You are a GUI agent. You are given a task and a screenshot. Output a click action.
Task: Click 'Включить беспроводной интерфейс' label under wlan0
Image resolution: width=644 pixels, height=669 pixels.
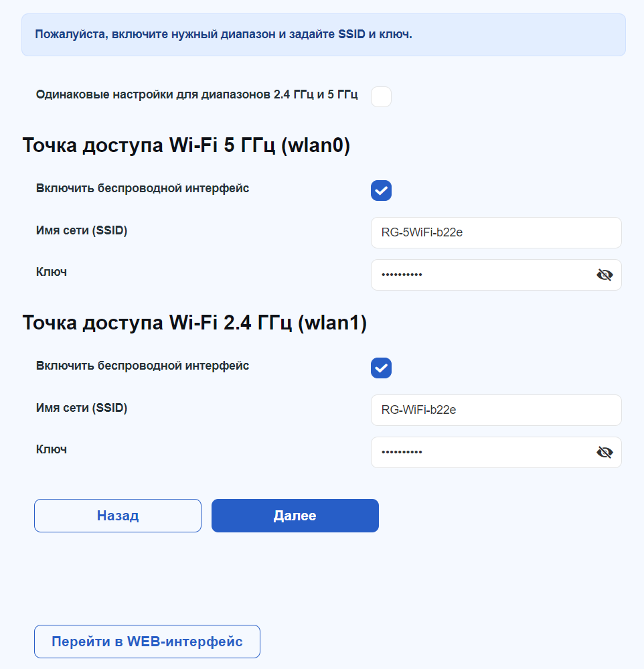click(143, 188)
